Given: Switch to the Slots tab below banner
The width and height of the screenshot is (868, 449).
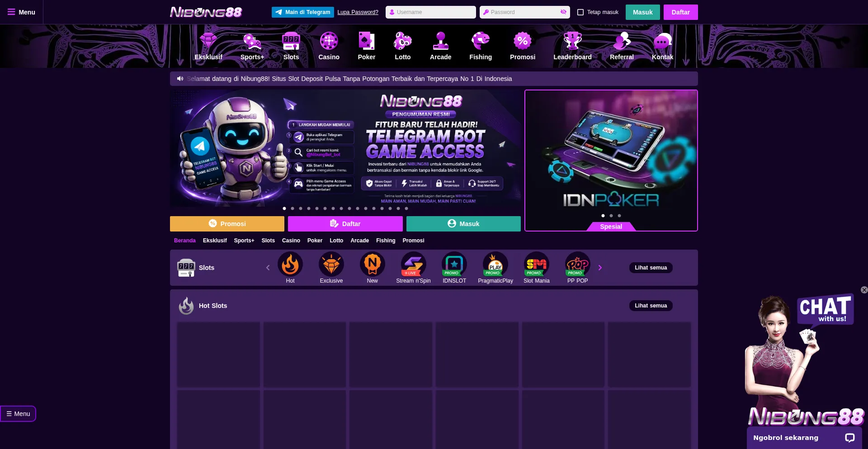Looking at the screenshot, I should point(268,241).
